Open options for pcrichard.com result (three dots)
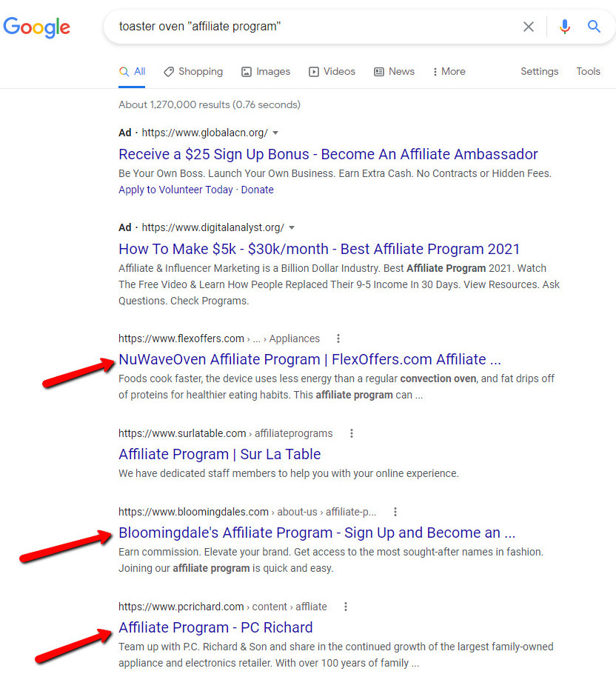 (x=345, y=607)
